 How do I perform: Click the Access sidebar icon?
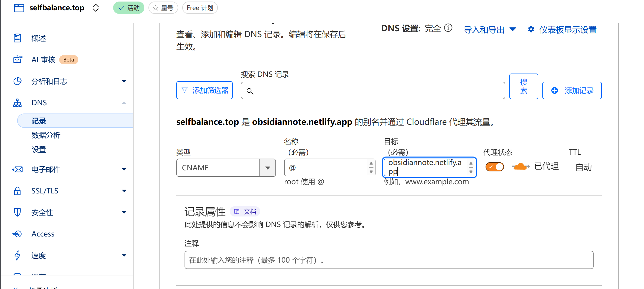pyautogui.click(x=17, y=234)
